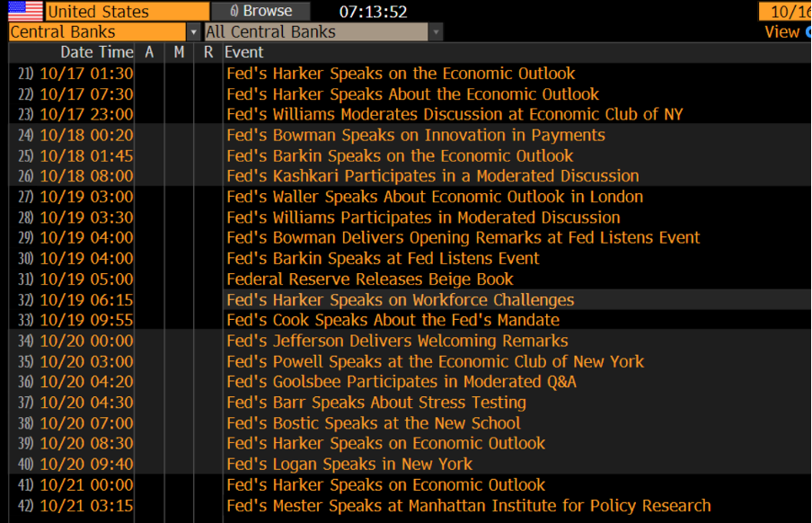The width and height of the screenshot is (812, 523).
Task: Click the M column header
Action: (x=179, y=52)
